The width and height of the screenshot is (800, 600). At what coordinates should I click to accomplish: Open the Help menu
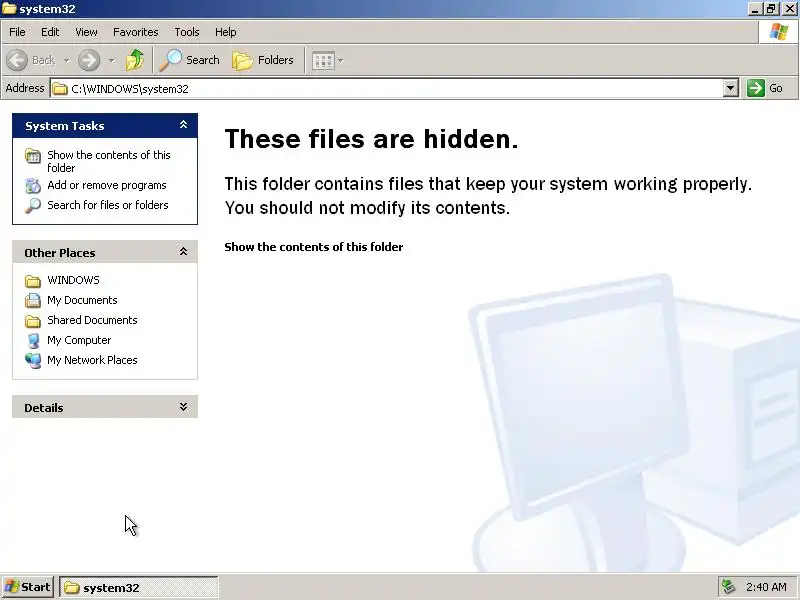click(226, 32)
